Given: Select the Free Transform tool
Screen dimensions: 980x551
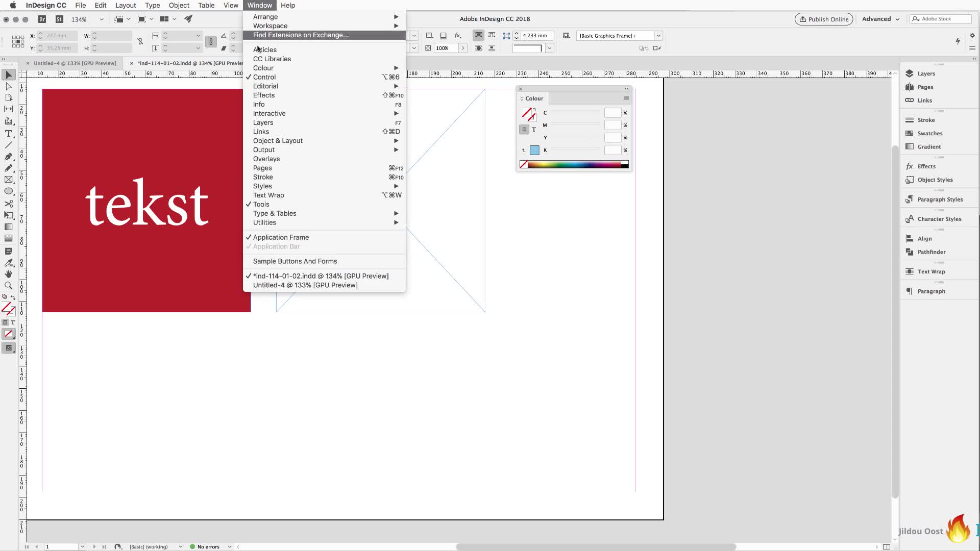Looking at the screenshot, I should [9, 215].
